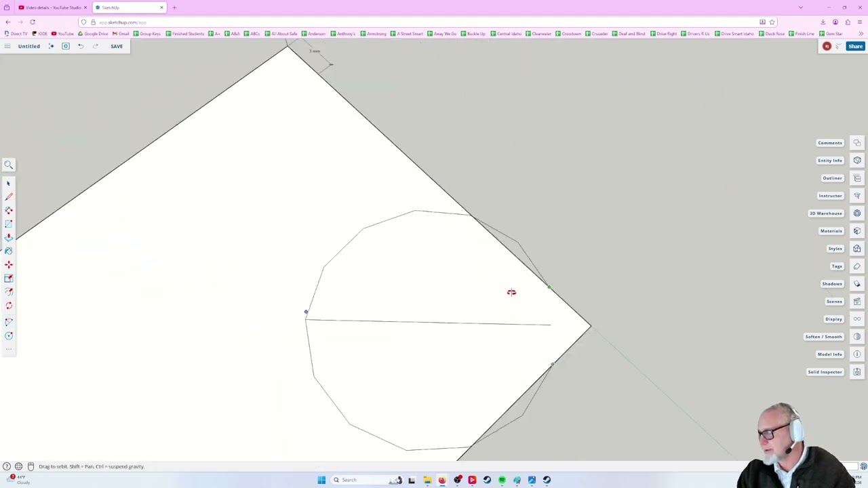
Task: Open the Google Drive bookmark
Action: coord(93,34)
